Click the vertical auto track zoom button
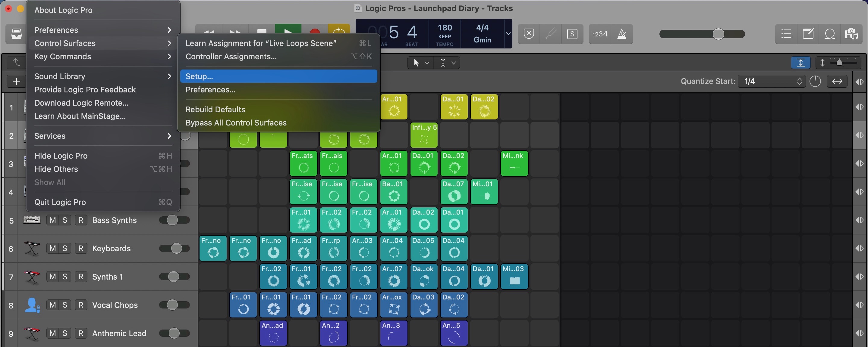Viewport: 868px width, 347px height. tap(801, 62)
